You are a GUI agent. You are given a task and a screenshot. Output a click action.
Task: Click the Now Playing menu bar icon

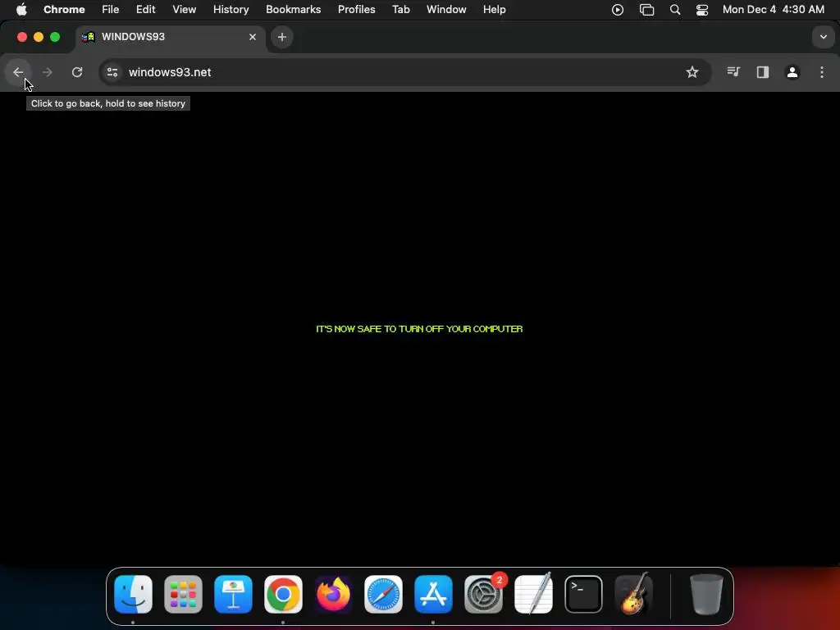pos(617,10)
